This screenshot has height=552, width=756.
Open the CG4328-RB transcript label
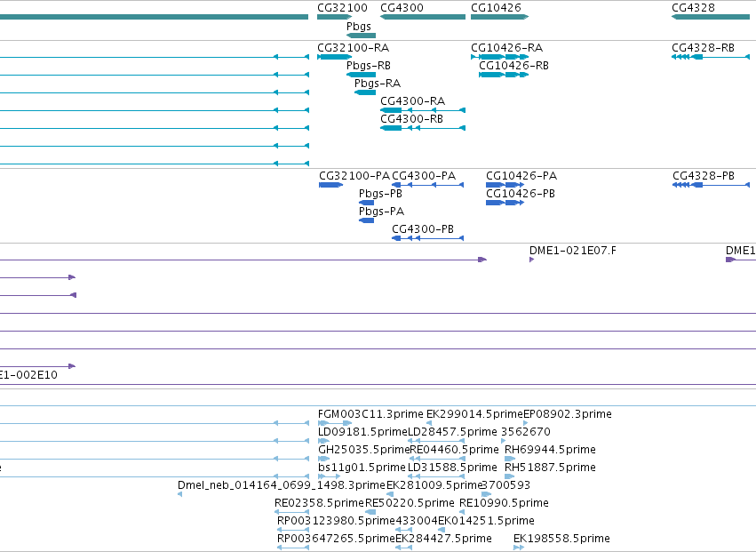tap(703, 48)
